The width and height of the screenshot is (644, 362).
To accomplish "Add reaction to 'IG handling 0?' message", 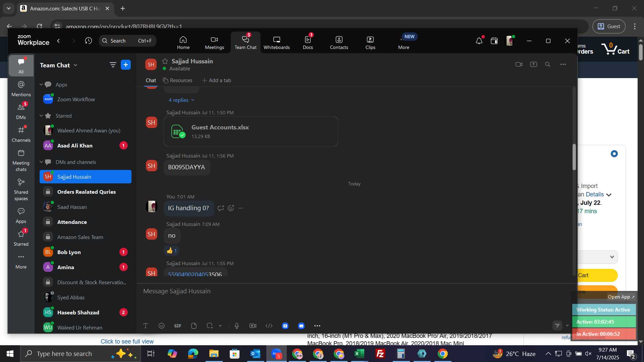I will pos(231,208).
